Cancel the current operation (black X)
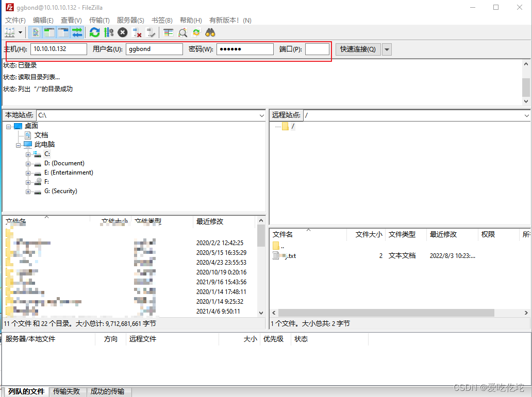 123,32
